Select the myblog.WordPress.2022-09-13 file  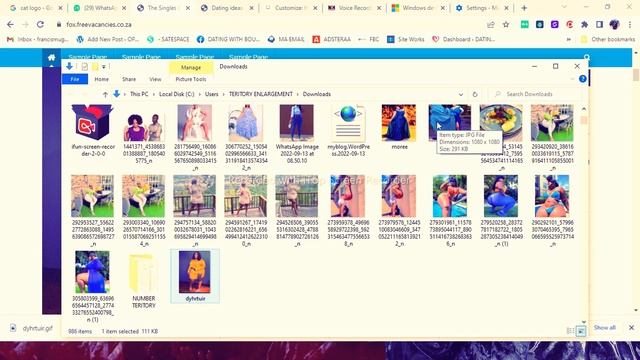348,131
